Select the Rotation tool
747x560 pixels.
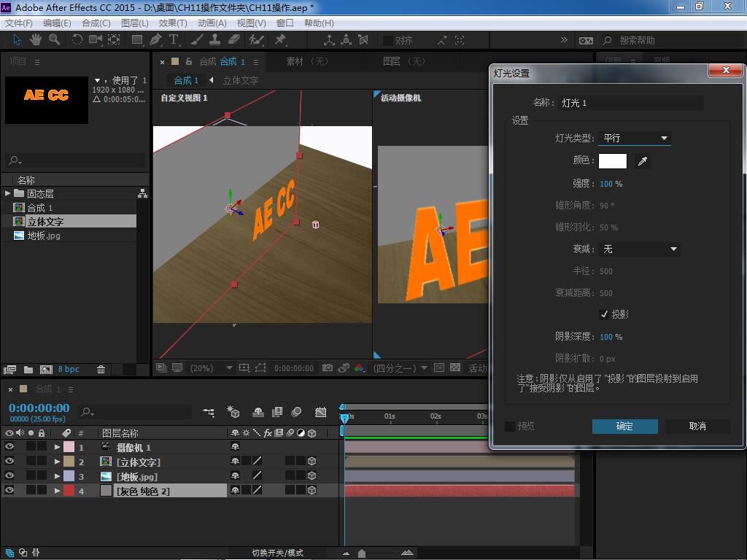tap(77, 40)
